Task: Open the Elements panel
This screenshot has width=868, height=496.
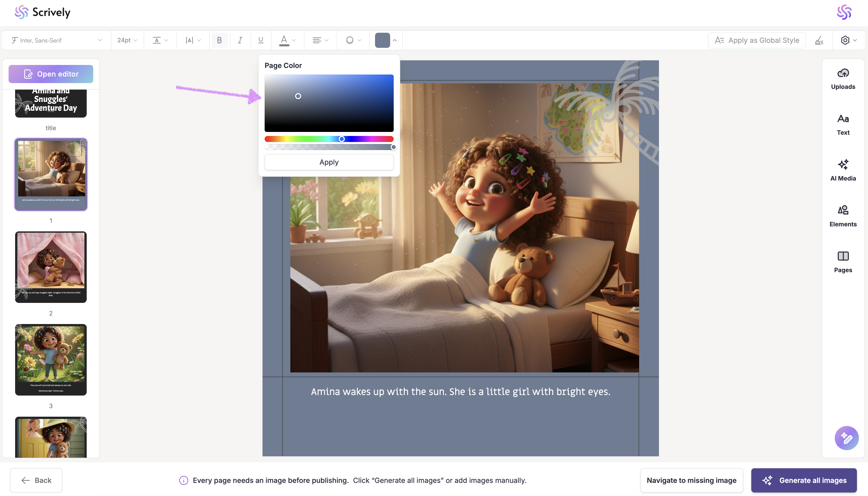Action: tap(843, 216)
